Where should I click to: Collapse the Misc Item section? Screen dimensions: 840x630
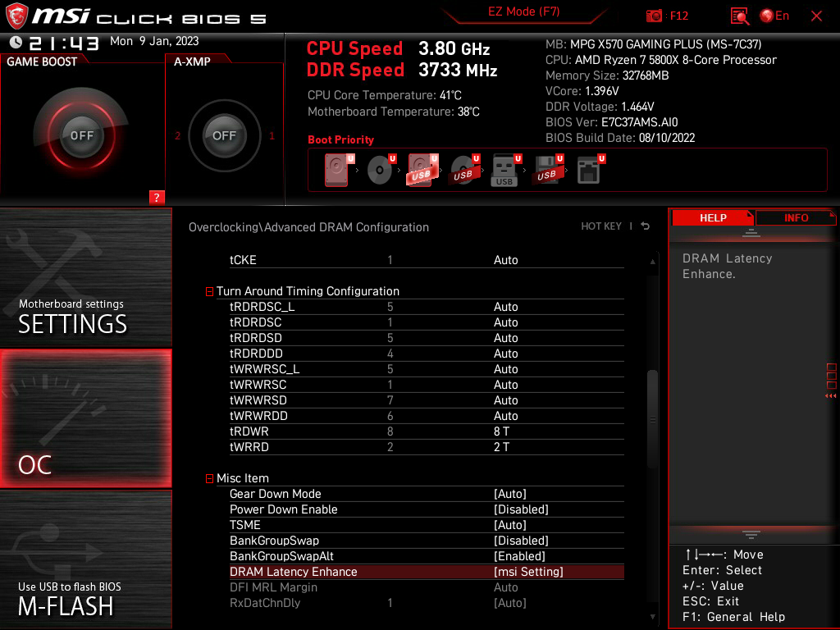pos(209,478)
